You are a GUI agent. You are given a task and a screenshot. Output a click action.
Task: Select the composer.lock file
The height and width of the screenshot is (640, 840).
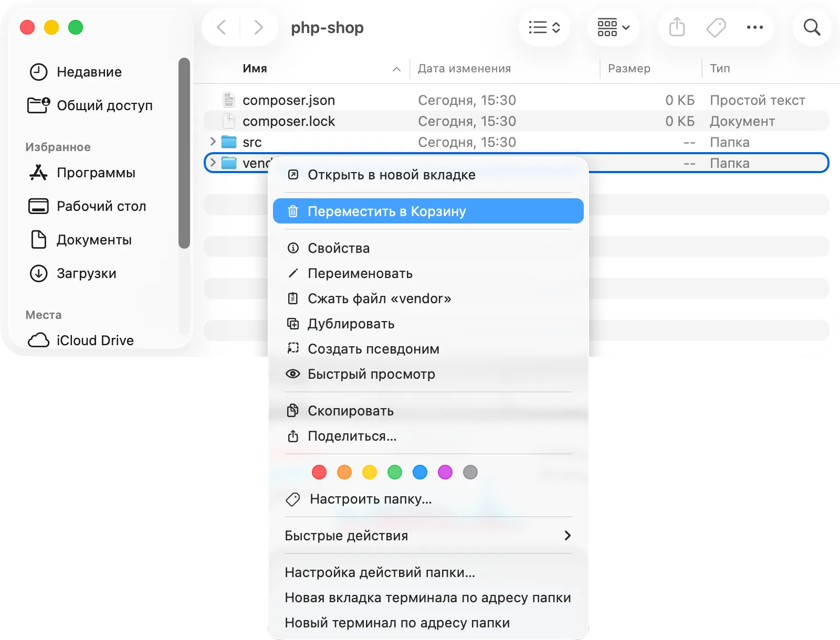point(517,121)
